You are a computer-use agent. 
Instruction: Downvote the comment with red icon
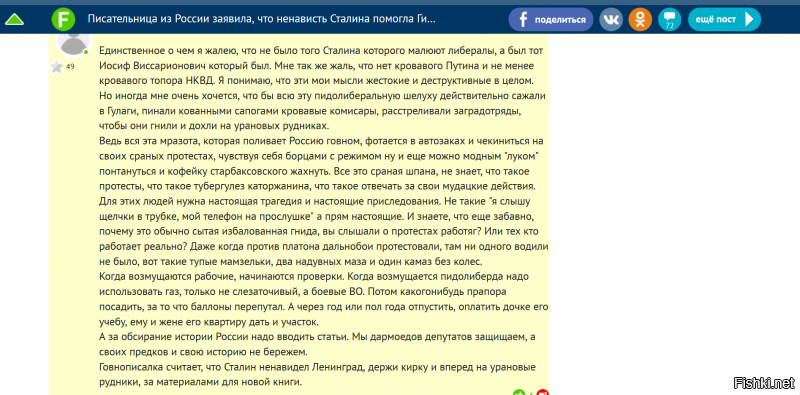click(x=544, y=392)
